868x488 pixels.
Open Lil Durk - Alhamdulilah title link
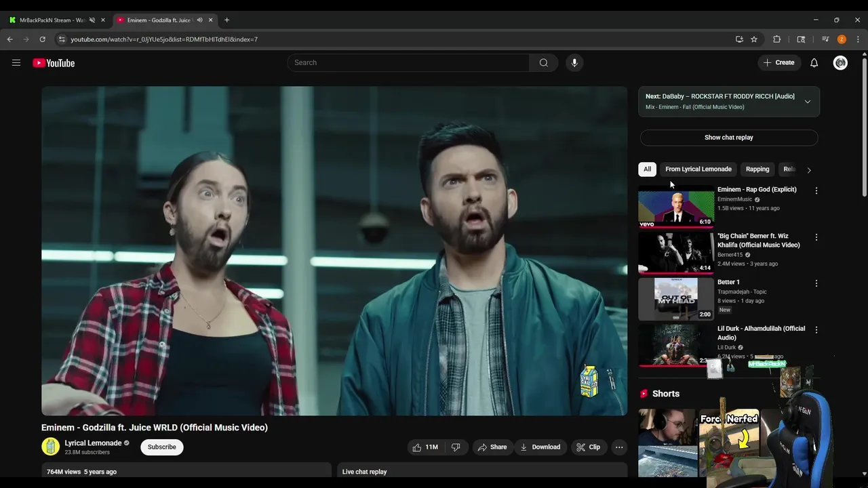[x=762, y=333]
